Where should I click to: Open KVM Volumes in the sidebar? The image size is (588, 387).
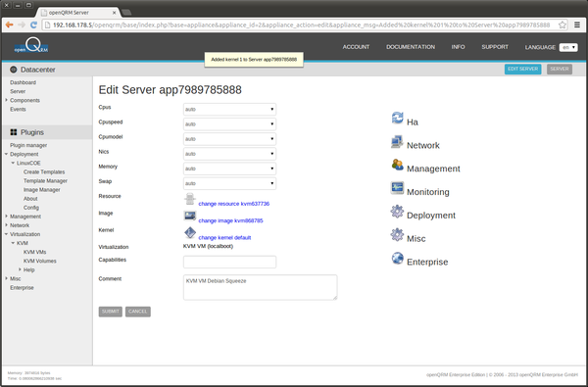(40, 261)
